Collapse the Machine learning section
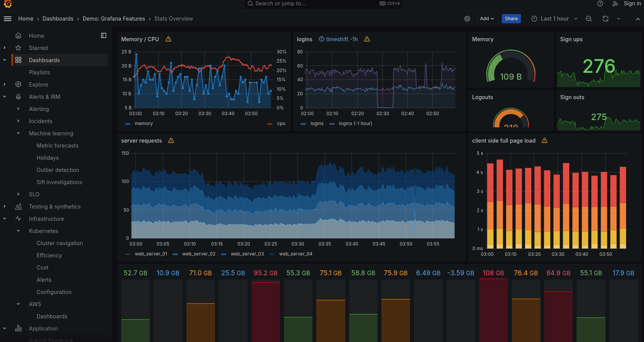The height and width of the screenshot is (342, 644). tap(18, 133)
